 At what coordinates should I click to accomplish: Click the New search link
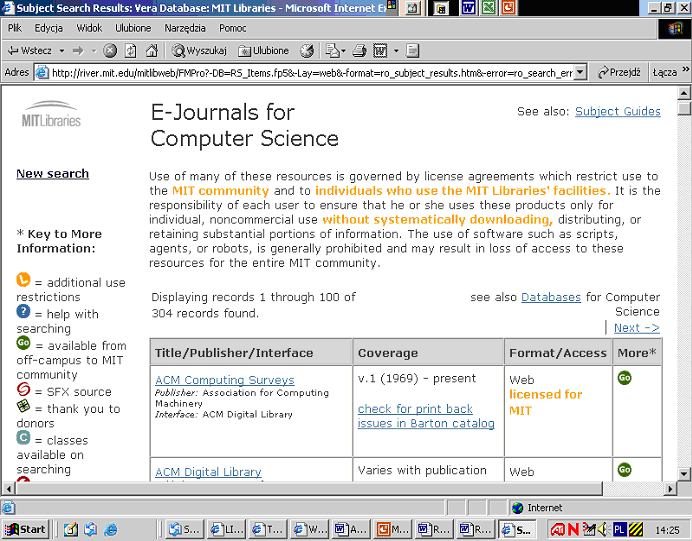pos(52,173)
